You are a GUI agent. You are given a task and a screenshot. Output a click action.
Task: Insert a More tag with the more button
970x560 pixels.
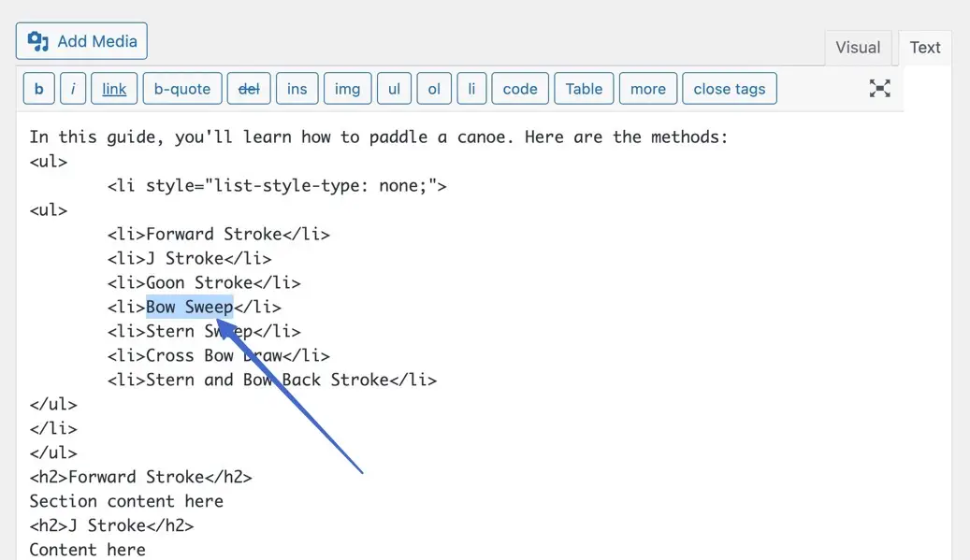point(647,88)
